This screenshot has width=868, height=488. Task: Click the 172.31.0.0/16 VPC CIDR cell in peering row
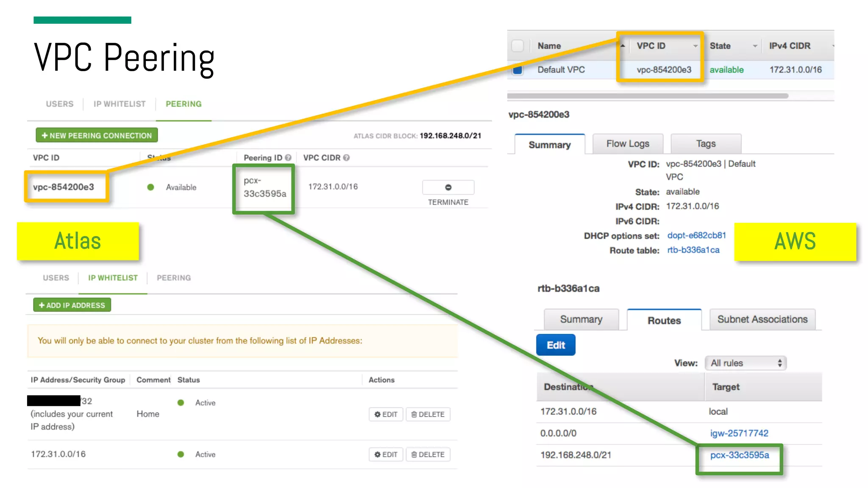pos(333,186)
